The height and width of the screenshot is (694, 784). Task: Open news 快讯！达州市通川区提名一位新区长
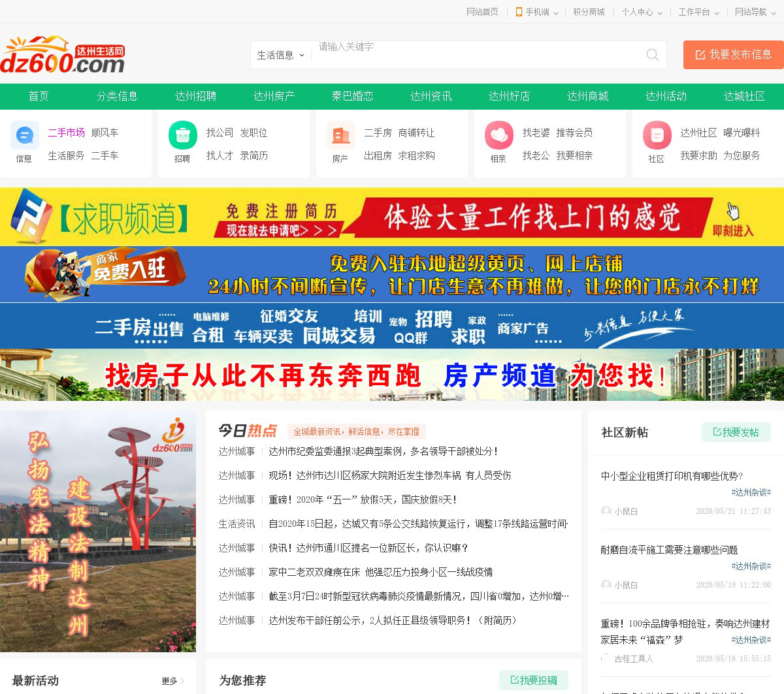368,548
